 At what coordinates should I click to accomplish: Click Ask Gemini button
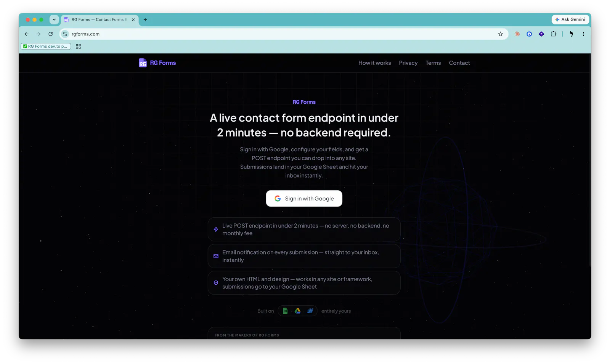tap(570, 19)
